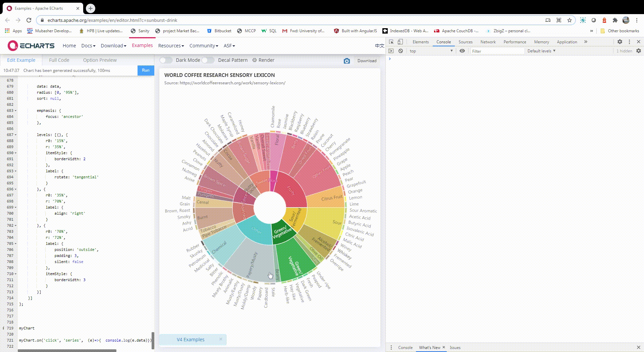Viewport: 644px width, 352px height.
Task: Open the Resources dropdown menu
Action: (x=171, y=46)
